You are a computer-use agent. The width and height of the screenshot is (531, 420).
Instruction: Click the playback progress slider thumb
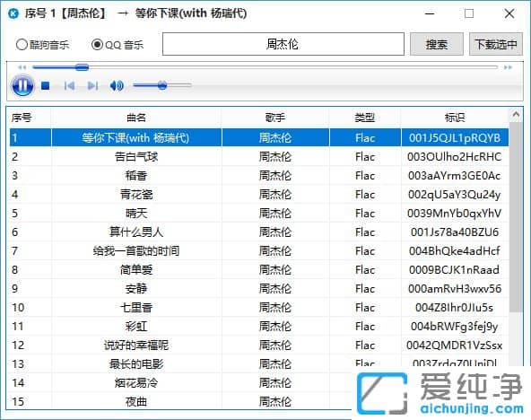tap(82, 67)
